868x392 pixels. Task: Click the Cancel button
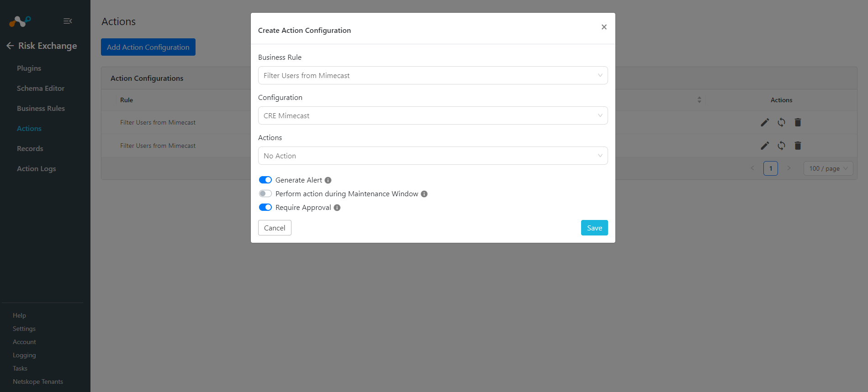[275, 228]
